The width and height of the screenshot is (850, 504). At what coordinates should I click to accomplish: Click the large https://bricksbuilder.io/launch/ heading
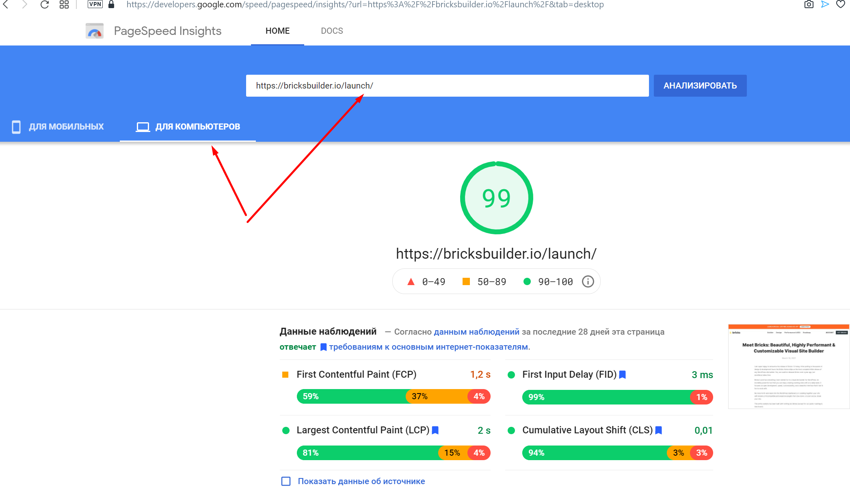tap(496, 253)
